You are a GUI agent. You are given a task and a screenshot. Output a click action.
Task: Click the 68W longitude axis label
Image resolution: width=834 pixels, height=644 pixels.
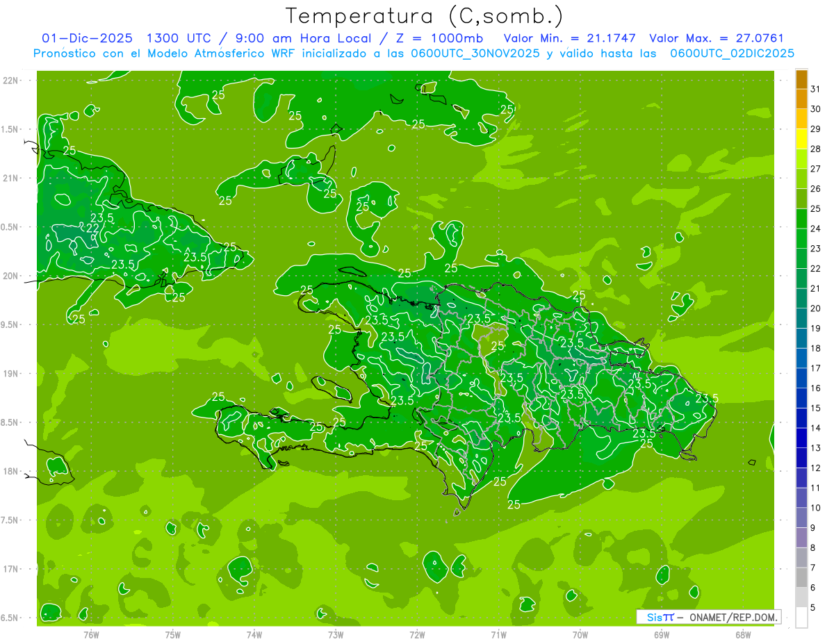tap(742, 634)
